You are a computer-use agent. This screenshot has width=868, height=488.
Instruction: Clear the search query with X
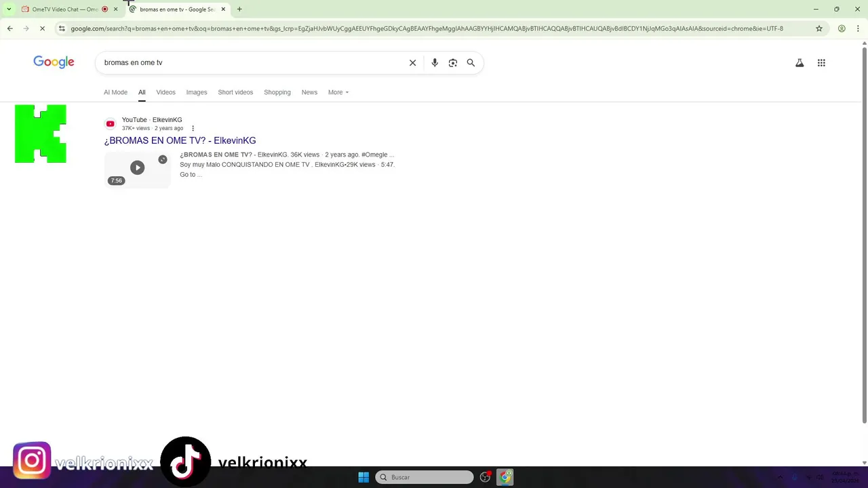(x=412, y=62)
